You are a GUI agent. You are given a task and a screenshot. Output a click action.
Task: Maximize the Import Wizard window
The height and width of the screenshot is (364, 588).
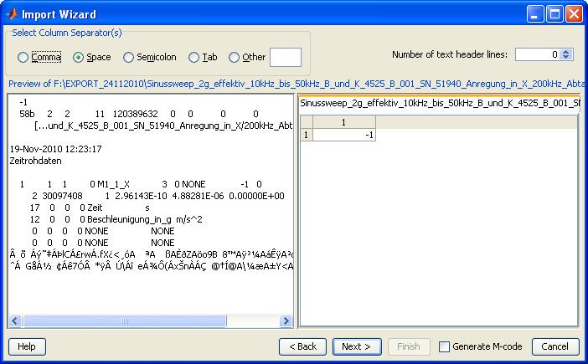554,14
